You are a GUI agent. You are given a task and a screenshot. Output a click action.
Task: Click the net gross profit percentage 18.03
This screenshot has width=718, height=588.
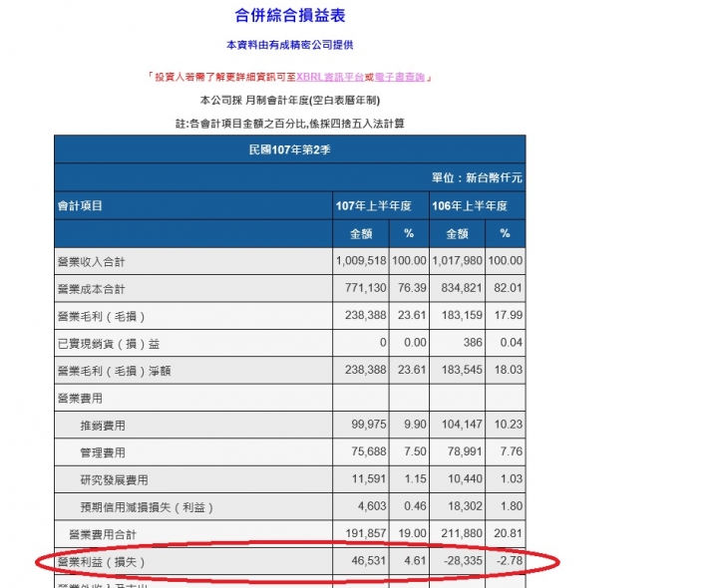click(509, 370)
